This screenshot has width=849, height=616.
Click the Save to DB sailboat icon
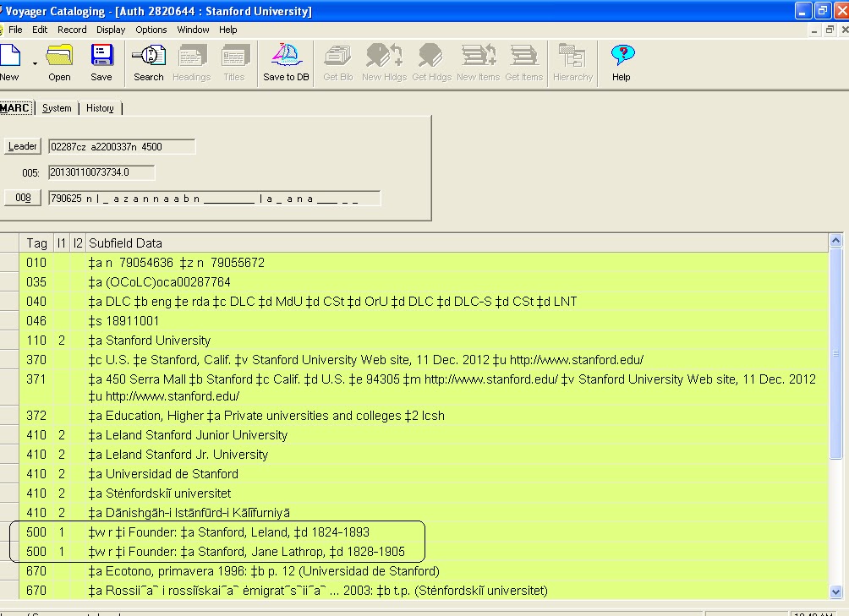(287, 57)
